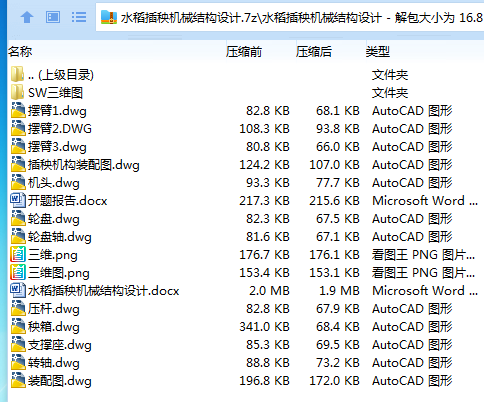
Task: Click the Word icon of 水稻插秧机械结构设计.docx
Action: [18, 290]
